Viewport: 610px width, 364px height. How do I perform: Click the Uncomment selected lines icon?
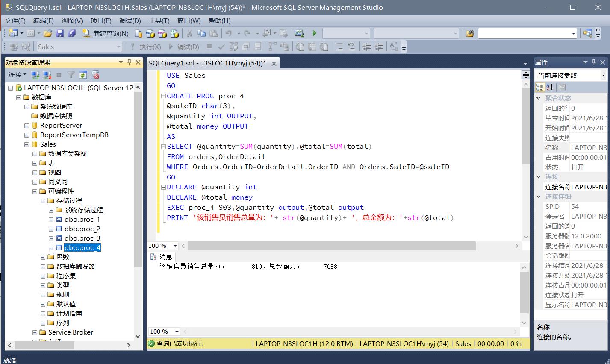(x=351, y=47)
